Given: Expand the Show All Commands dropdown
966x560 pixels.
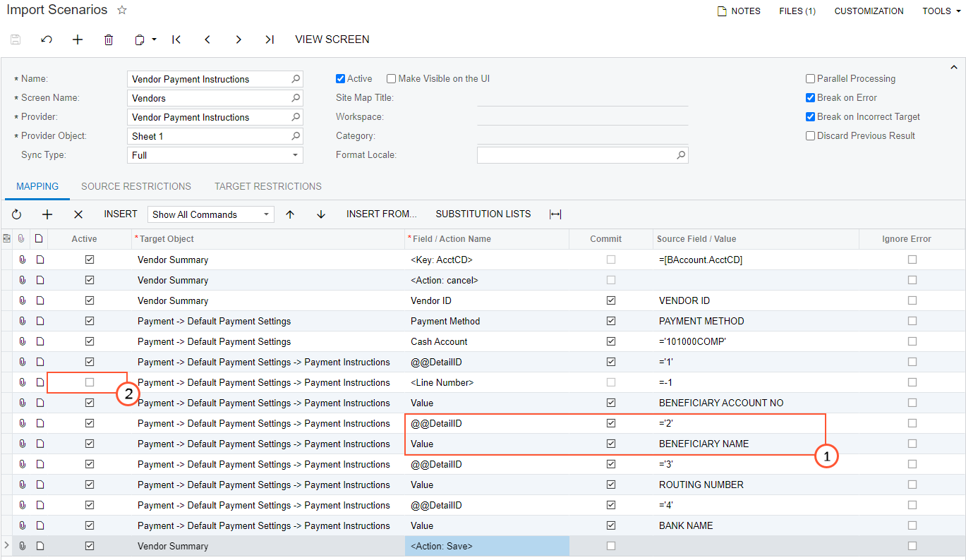Looking at the screenshot, I should click(266, 214).
